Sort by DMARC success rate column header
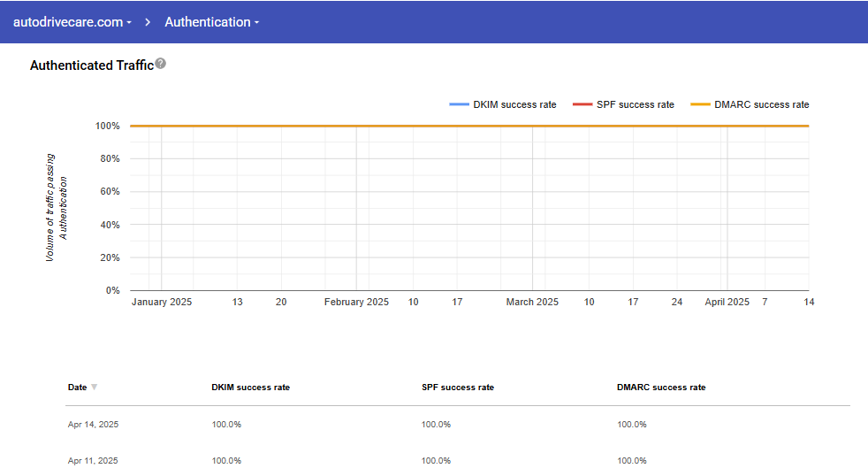 (x=661, y=388)
